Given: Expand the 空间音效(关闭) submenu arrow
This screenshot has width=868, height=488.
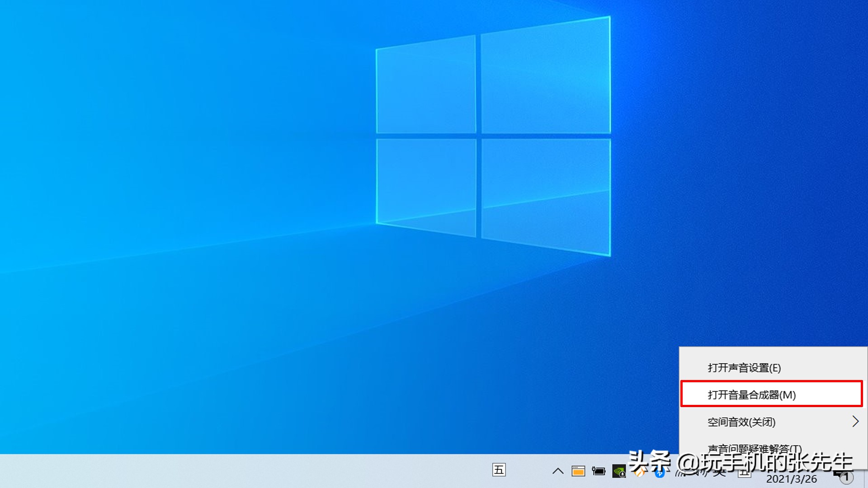Looking at the screenshot, I should (x=855, y=422).
